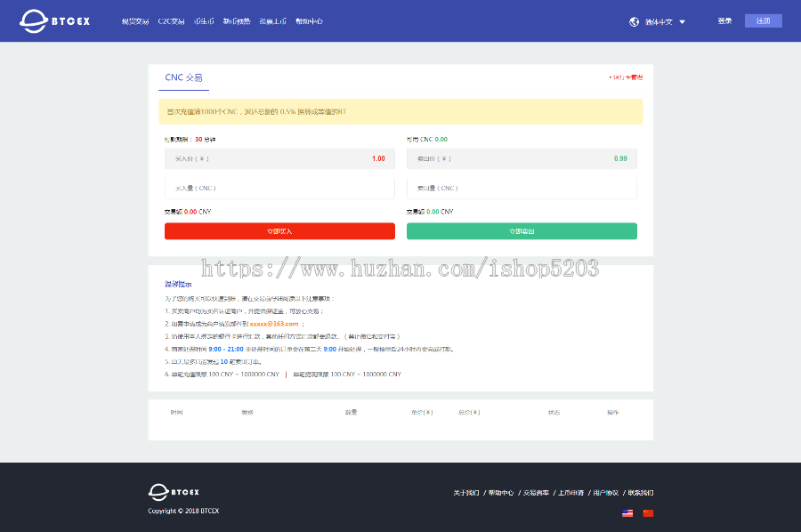The width and height of the screenshot is (801, 532).
Task: Open 关于我们 footer link
Action: (x=465, y=493)
